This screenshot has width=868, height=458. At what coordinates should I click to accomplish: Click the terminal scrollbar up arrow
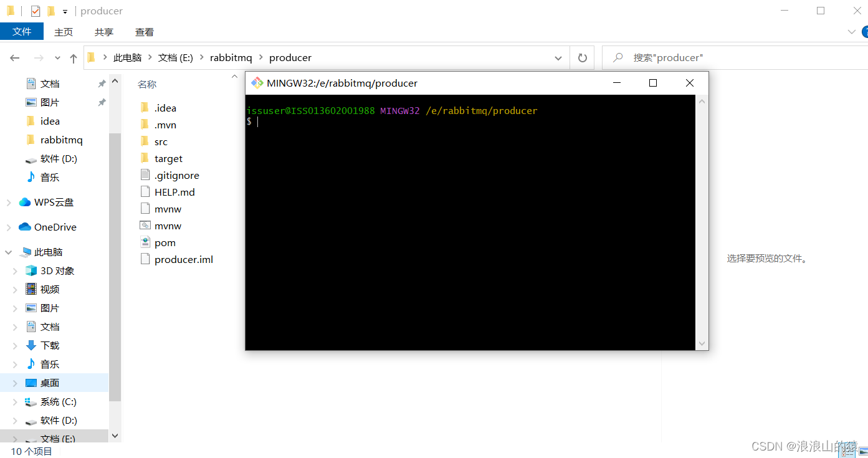(x=702, y=101)
